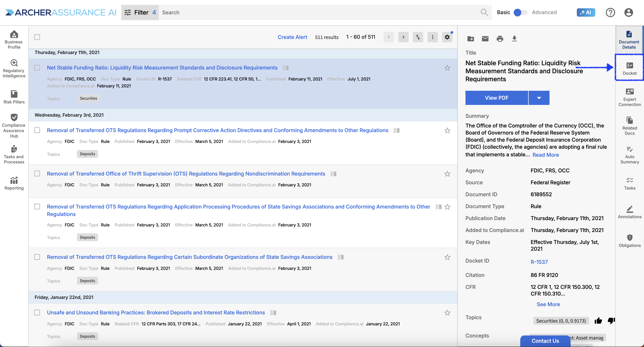Star the Net Stable Funding Ratio document
644x347 pixels.
(x=447, y=68)
